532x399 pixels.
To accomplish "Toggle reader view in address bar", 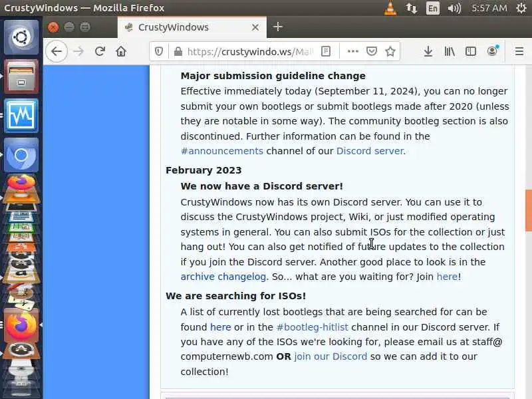I will click(326, 52).
